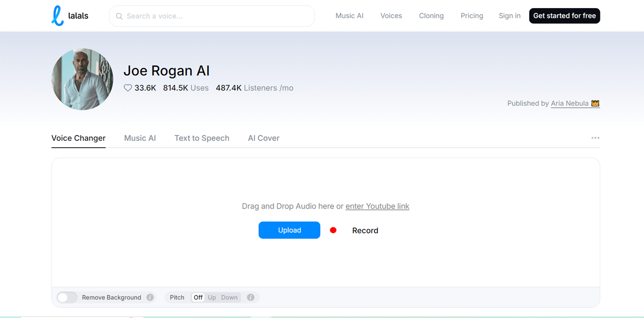Image resolution: width=644 pixels, height=318 pixels.
Task: Click the red record dot icon
Action: (x=333, y=230)
